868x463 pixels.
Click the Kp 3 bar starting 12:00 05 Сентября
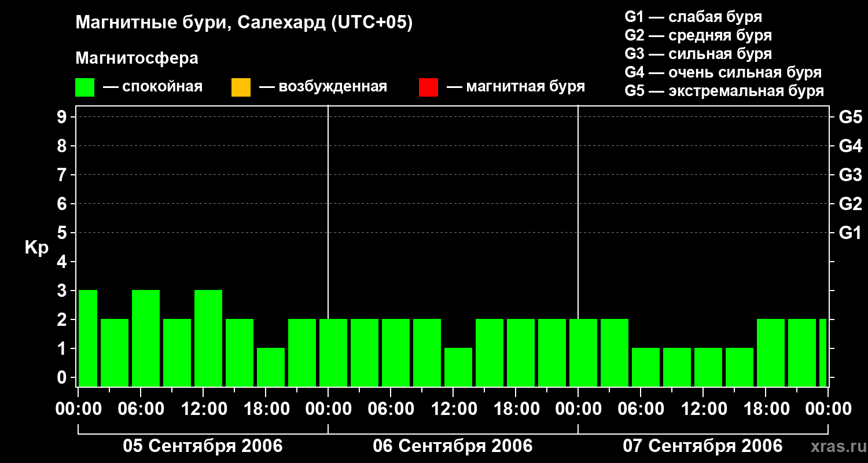coord(208,338)
